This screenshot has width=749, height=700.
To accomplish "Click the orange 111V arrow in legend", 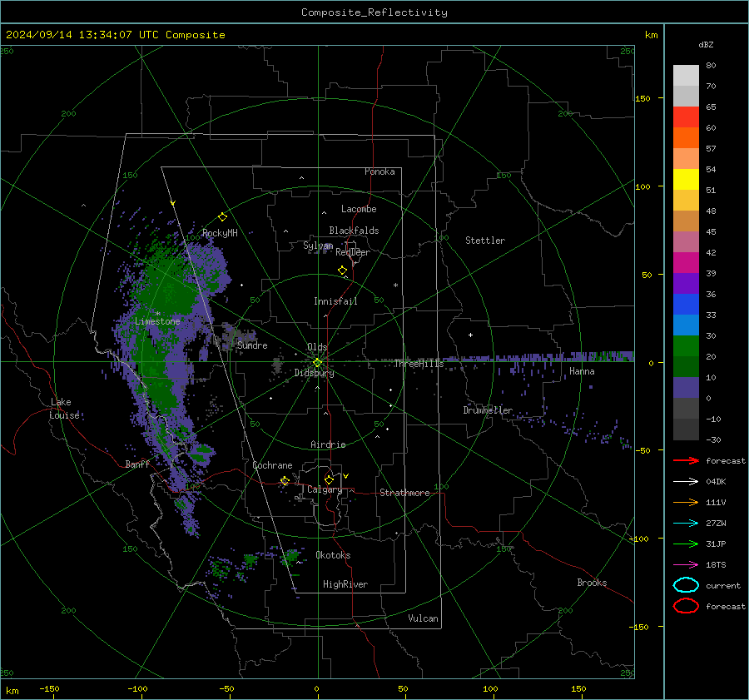I will tap(686, 502).
